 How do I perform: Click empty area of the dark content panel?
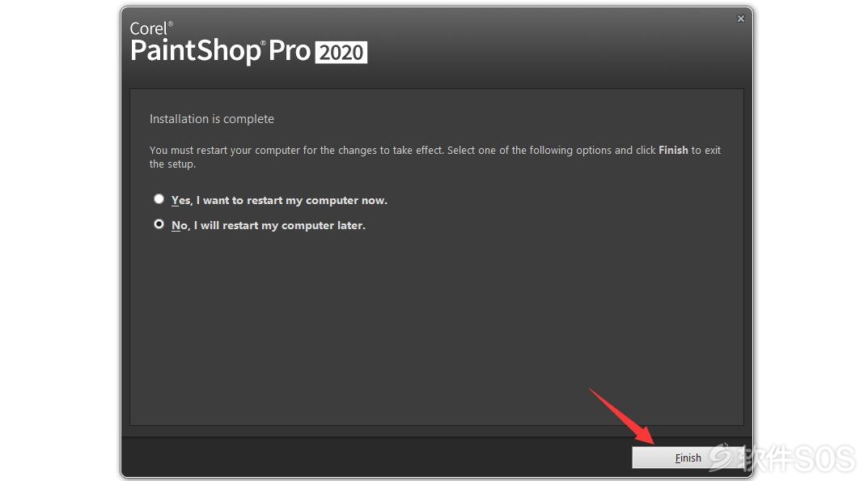point(436,327)
